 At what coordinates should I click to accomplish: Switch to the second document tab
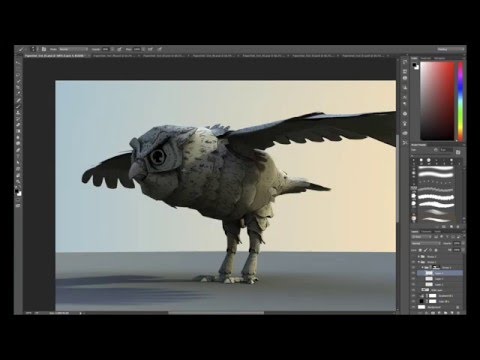click(x=114, y=56)
